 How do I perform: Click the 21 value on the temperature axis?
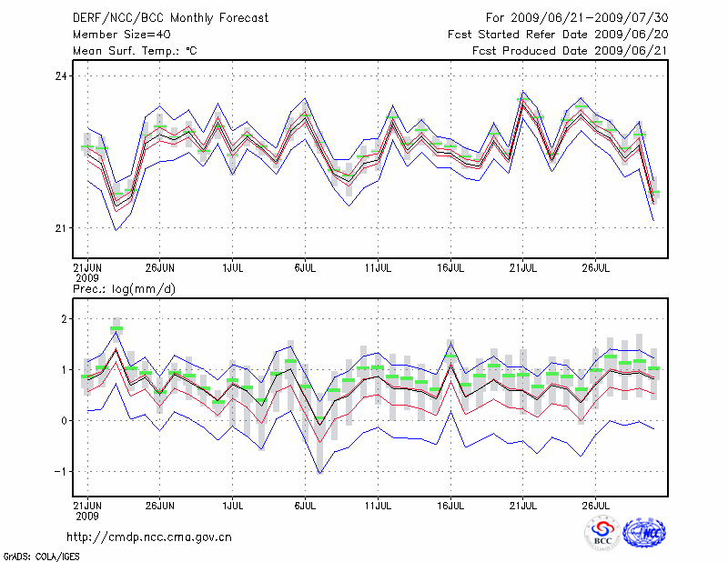61,227
